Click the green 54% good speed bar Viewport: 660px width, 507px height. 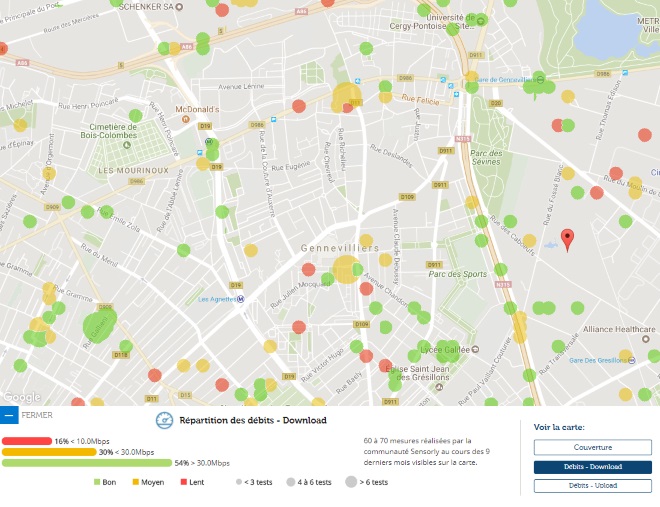pyautogui.click(x=87, y=463)
